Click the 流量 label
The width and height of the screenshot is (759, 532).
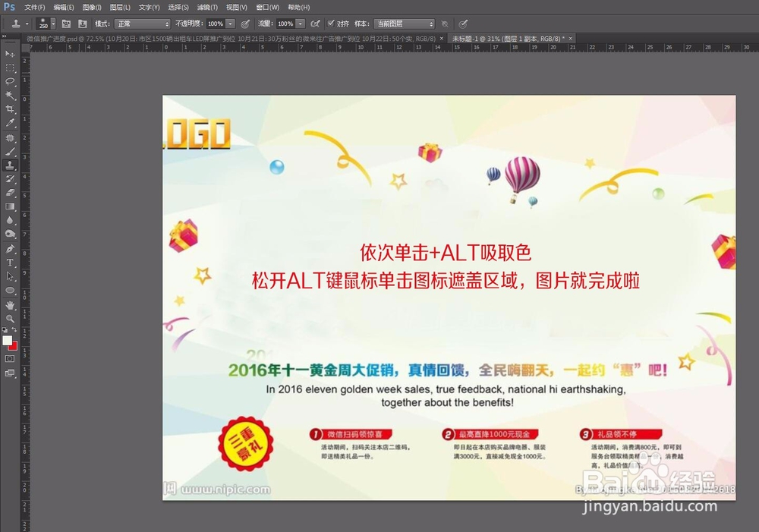click(265, 24)
